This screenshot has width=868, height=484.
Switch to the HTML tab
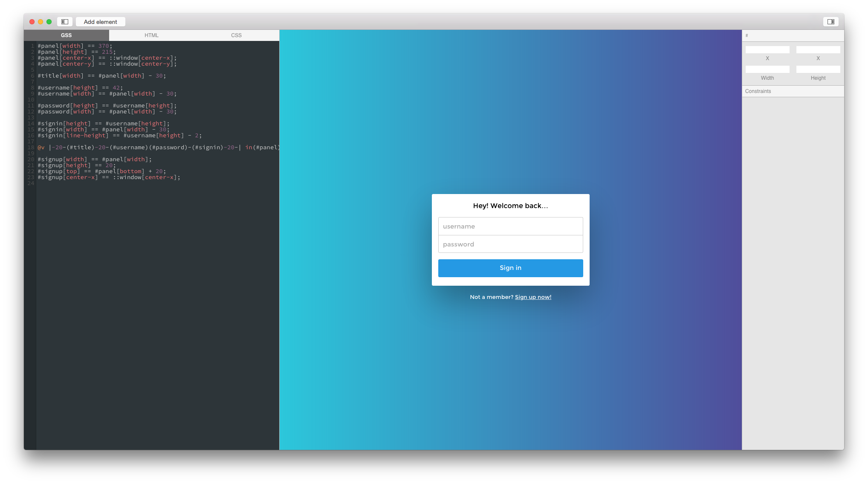(x=151, y=35)
